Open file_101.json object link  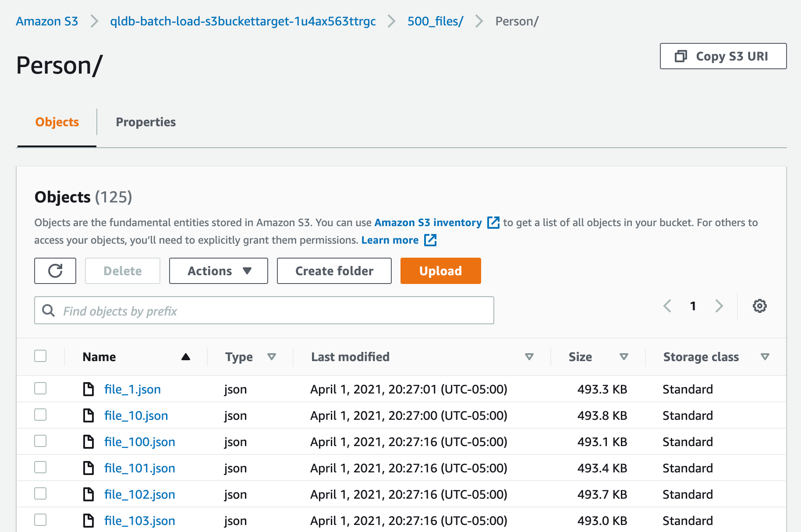coord(139,468)
